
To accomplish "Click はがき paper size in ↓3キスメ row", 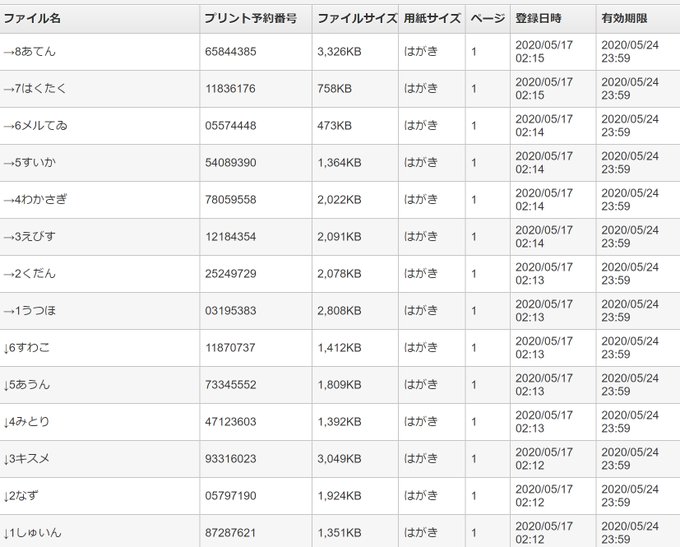I will tap(421, 459).
